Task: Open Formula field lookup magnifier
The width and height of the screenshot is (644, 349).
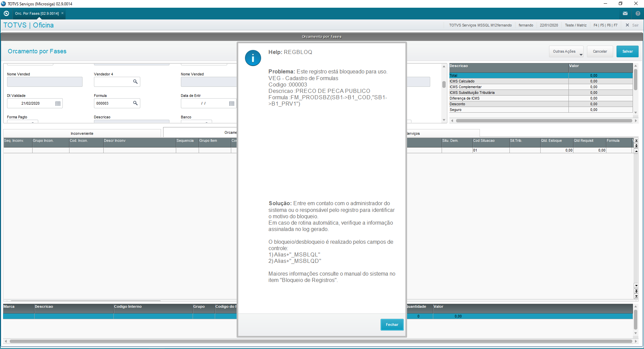Action: click(135, 103)
